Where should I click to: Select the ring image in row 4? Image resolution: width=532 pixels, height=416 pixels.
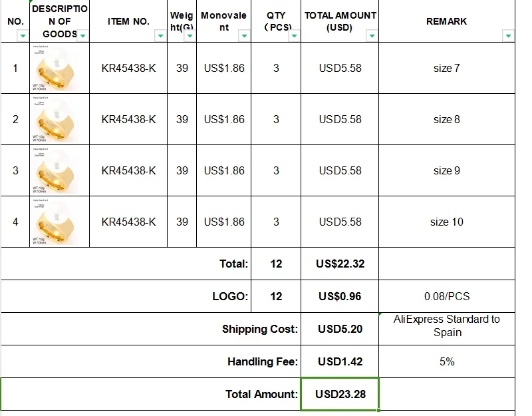pos(55,222)
